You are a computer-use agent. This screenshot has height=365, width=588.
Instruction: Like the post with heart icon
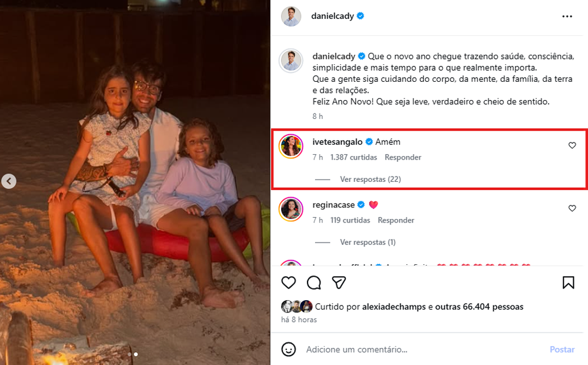(288, 283)
